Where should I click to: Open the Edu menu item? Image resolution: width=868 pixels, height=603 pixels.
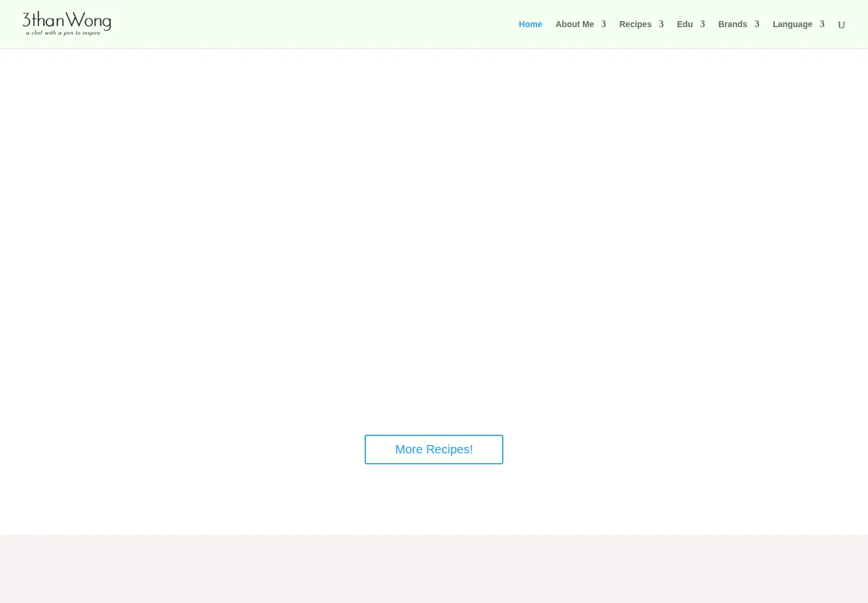click(685, 24)
